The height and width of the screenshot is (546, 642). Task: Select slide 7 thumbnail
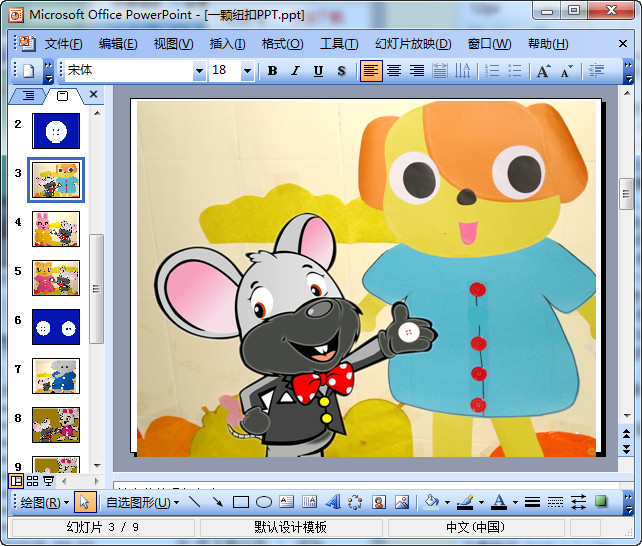[x=56, y=376]
